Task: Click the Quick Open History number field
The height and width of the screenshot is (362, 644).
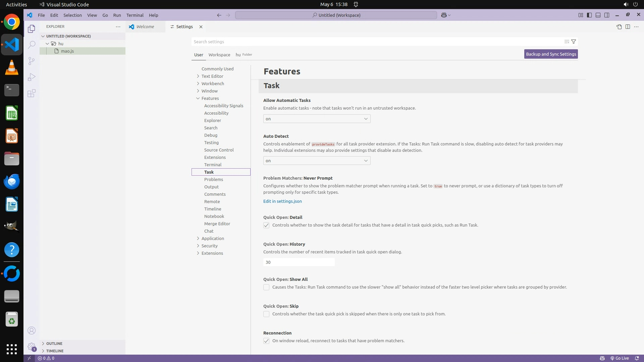Action: [x=299, y=262]
